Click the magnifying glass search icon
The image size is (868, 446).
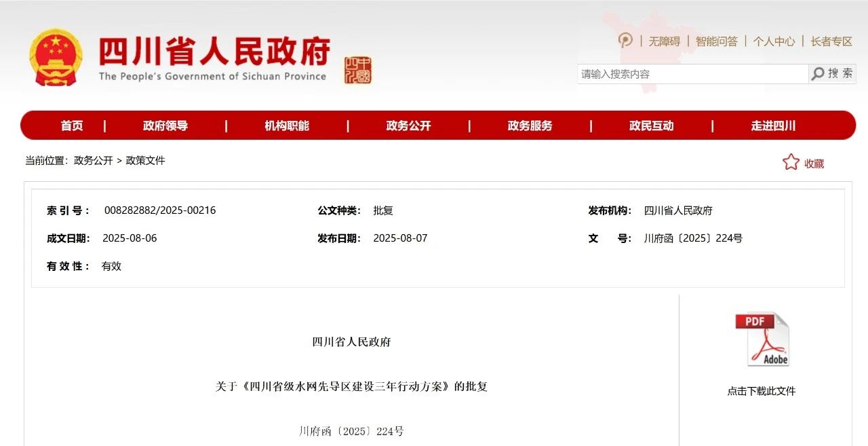tap(818, 74)
